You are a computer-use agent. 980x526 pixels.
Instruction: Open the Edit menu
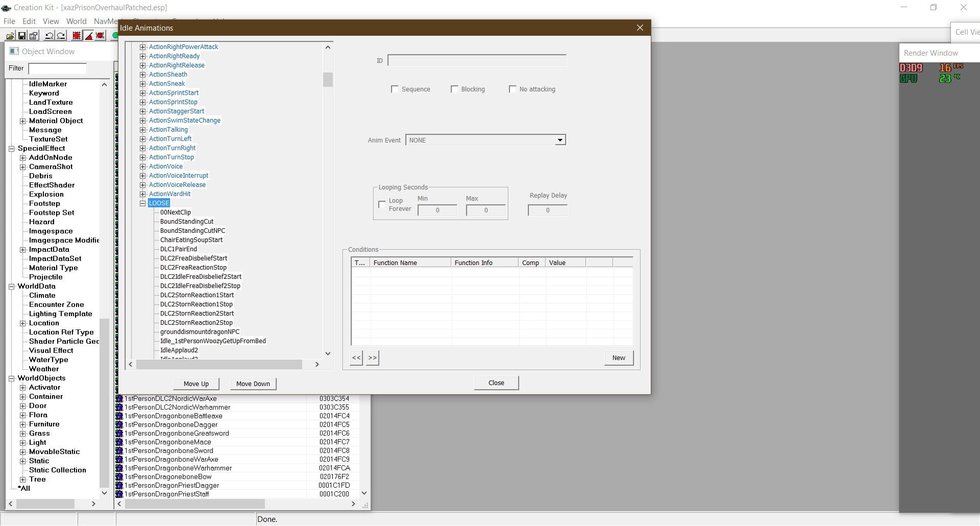29,21
